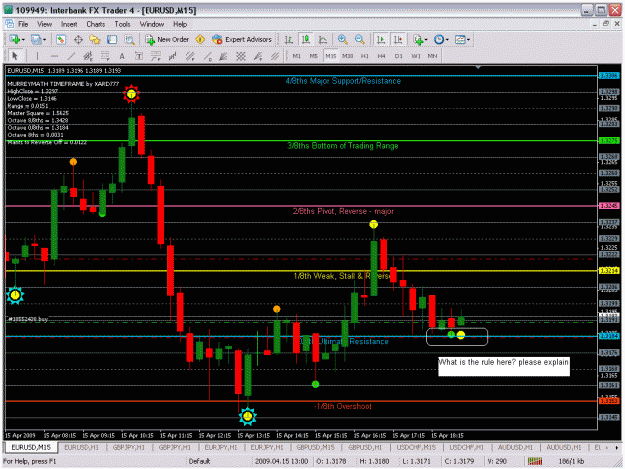Select the MN timeframe button
This screenshot has height=469, width=625.
(432, 56)
